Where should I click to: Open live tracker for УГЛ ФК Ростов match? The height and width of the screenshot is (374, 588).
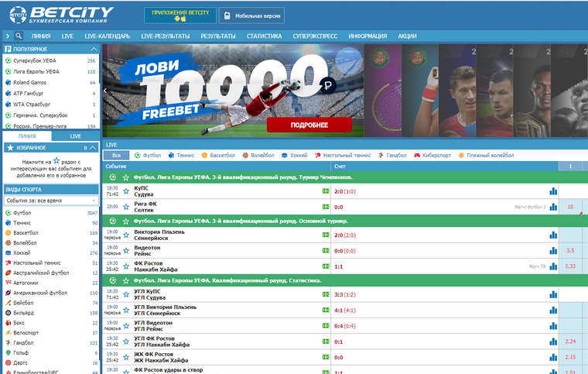(x=326, y=341)
